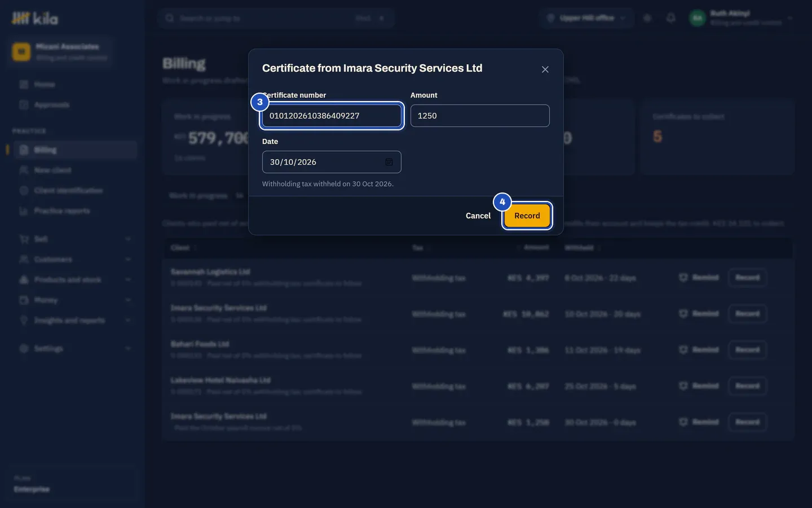Click Record in the Savannah Logistics row

(x=747, y=278)
